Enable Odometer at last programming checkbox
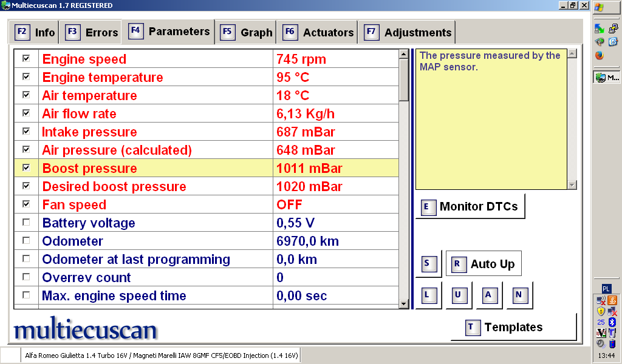The height and width of the screenshot is (364, 622). (x=26, y=259)
